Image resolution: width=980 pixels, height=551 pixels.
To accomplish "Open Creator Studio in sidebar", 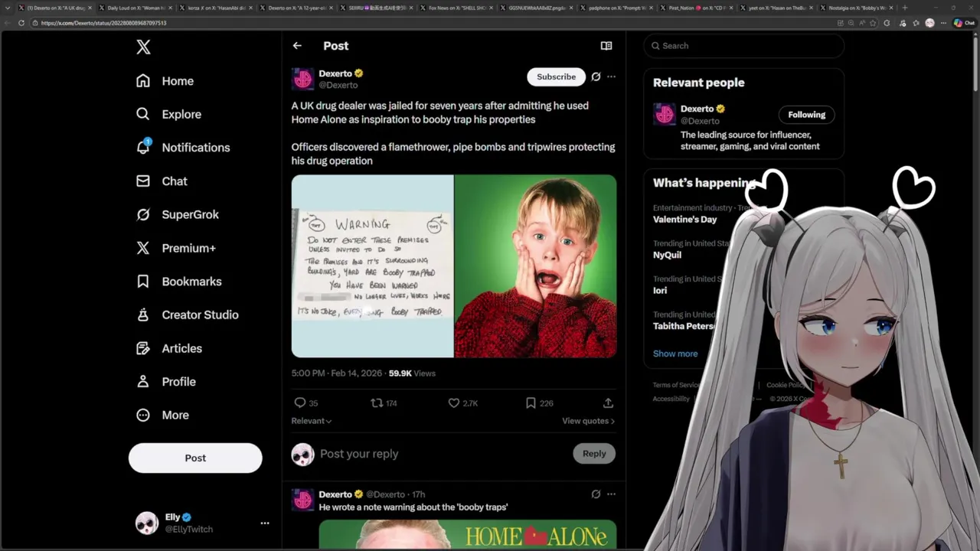I will coord(187,315).
